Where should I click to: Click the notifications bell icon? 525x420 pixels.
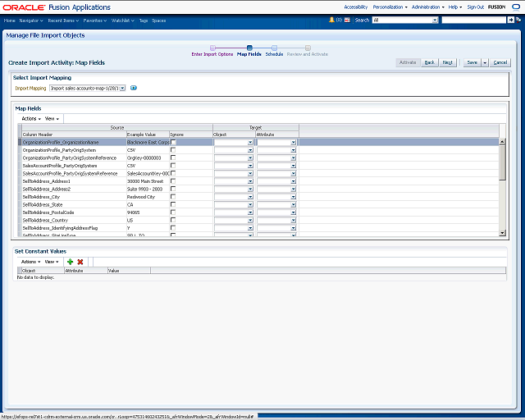(331, 19)
